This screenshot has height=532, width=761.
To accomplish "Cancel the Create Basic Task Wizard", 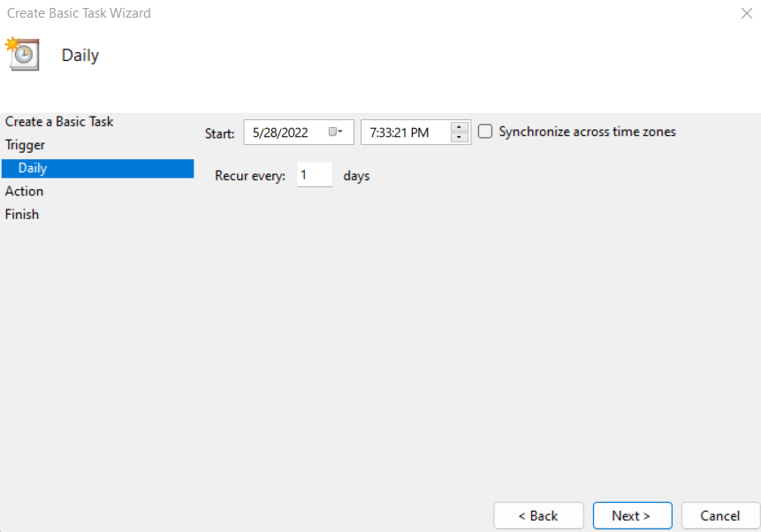I will click(720, 515).
